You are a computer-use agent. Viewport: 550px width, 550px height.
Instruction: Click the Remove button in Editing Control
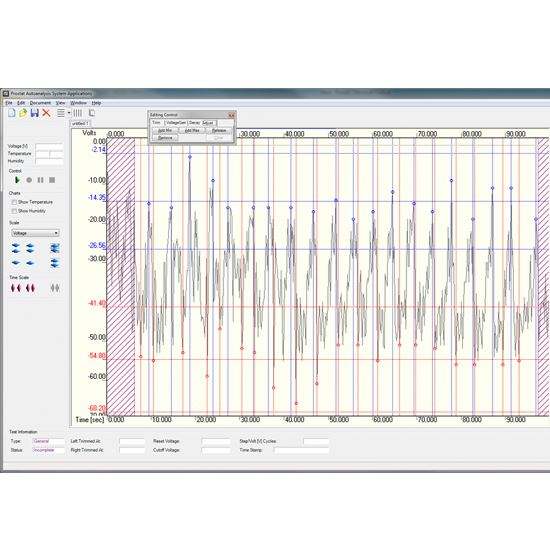165,138
